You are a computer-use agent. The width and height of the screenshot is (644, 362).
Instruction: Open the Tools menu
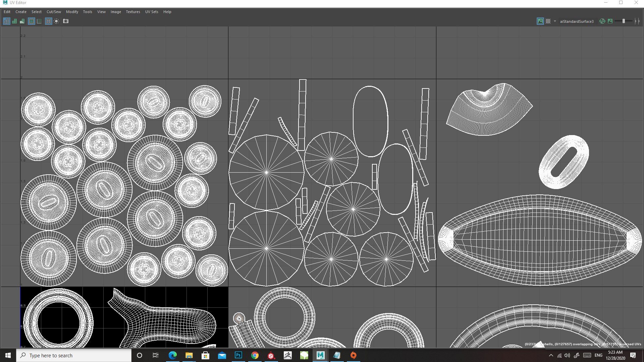(x=88, y=12)
